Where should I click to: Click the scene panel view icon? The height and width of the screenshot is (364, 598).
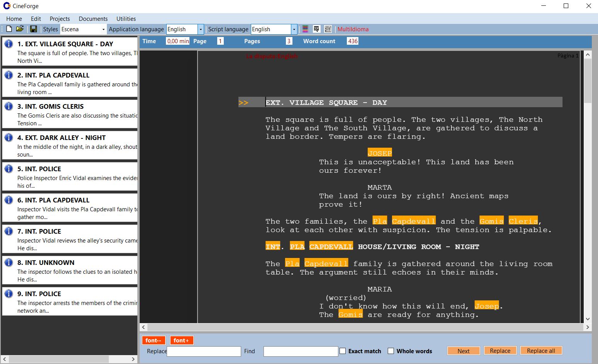(316, 29)
